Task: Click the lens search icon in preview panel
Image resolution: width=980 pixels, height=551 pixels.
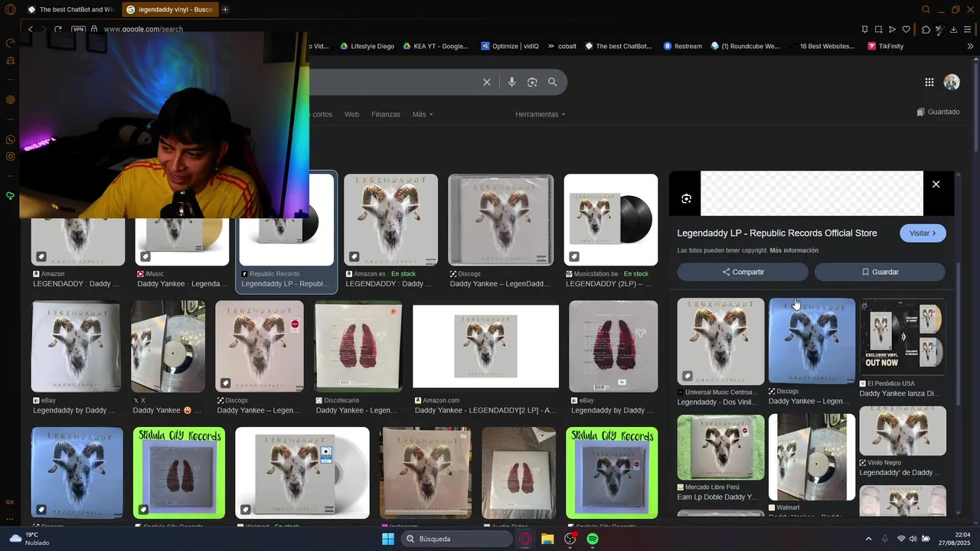Action: point(686,198)
